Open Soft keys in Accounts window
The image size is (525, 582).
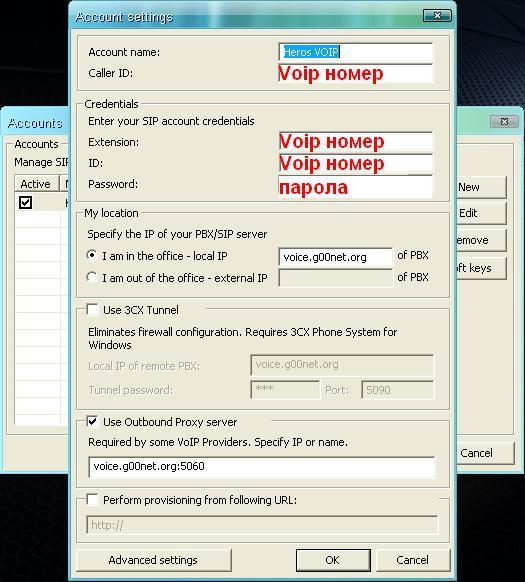(x=481, y=268)
